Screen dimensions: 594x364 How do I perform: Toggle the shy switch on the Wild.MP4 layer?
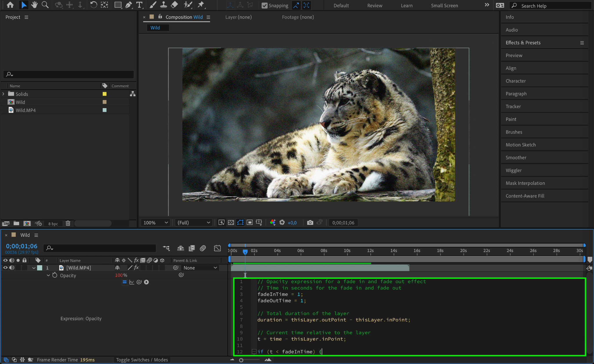[117, 268]
